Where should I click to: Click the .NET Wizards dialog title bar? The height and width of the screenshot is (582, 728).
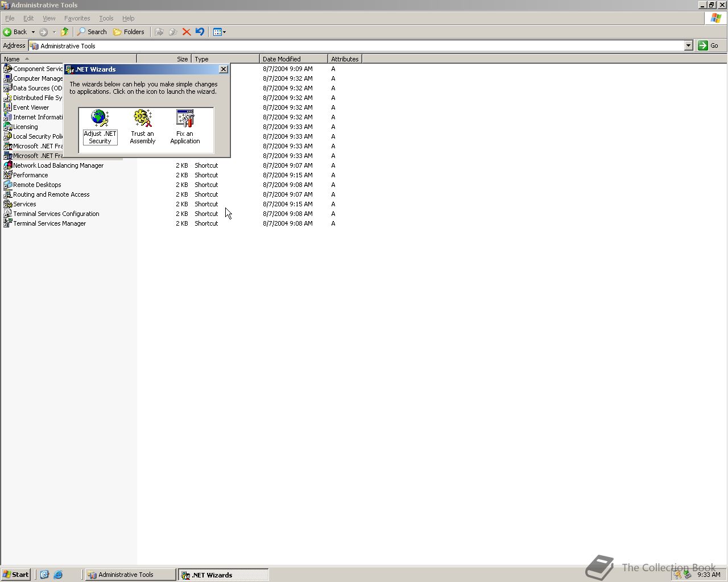pyautogui.click(x=141, y=69)
